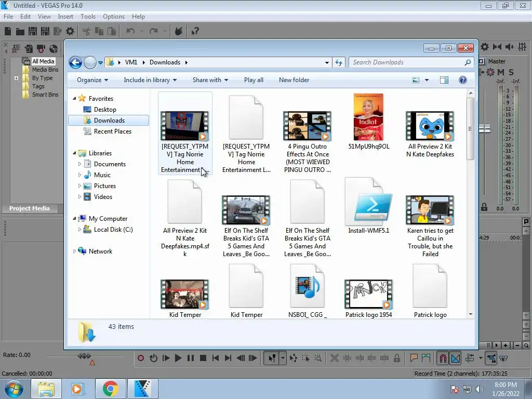The width and height of the screenshot is (532, 399).
Task: Click the Master volume fader handle
Action: [485, 128]
